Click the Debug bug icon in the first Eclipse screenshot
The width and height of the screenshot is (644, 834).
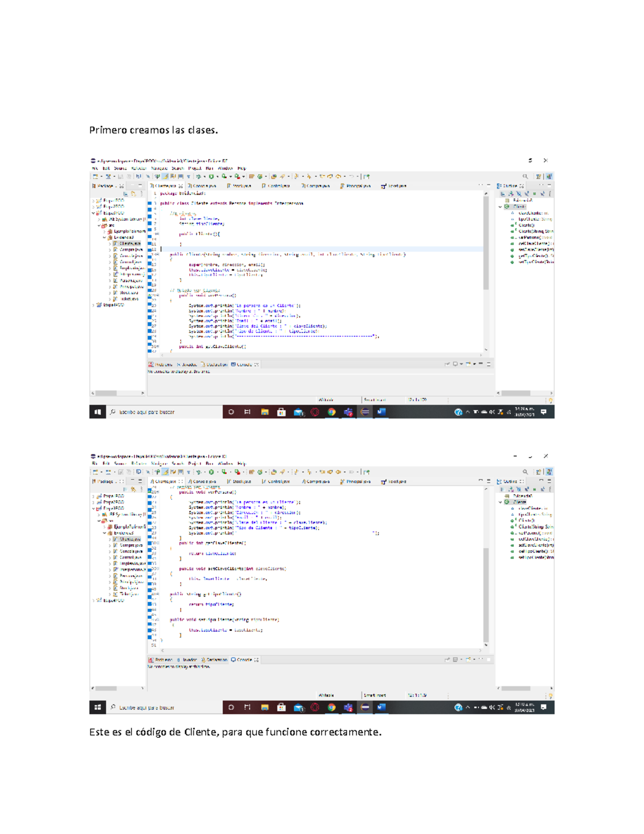[x=199, y=176]
